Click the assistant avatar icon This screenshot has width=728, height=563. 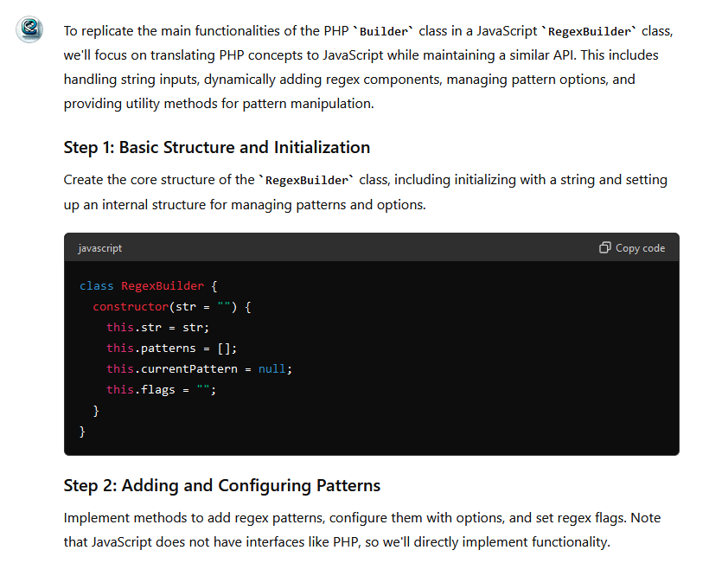29,30
